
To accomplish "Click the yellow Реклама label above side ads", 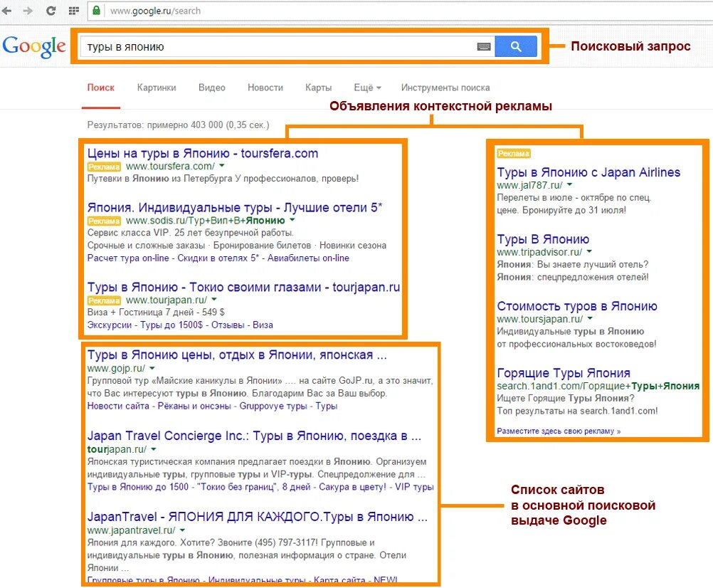I will tap(513, 154).
